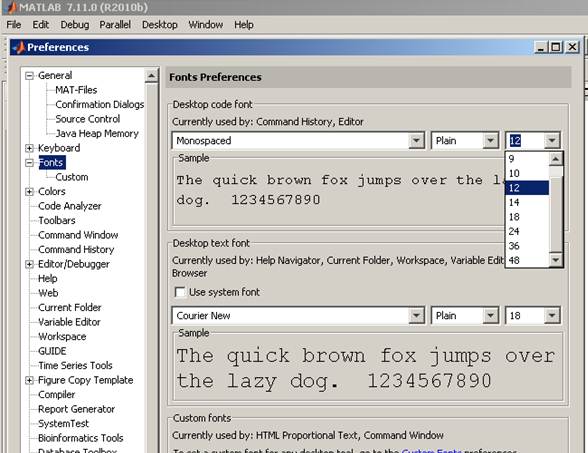This screenshot has height=453, width=588.
Task: Enable the Use system font checkbox
Action: coord(180,292)
